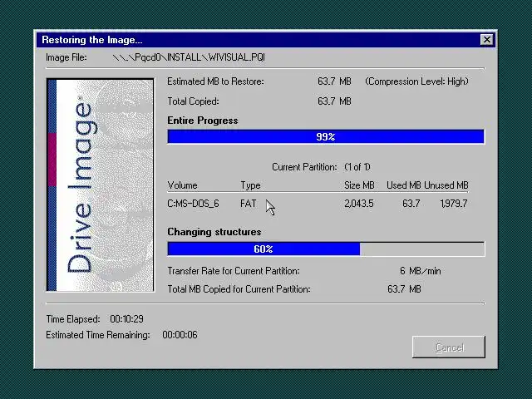Click the Entire Progress bar at 99%
This screenshot has height=399, width=532.
tap(326, 136)
